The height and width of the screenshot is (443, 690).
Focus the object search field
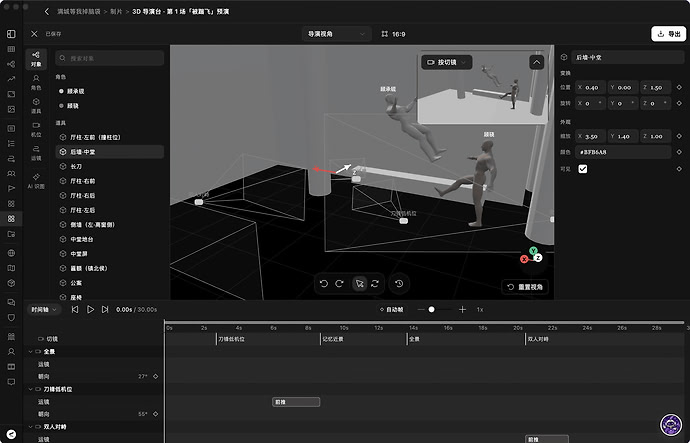point(110,58)
